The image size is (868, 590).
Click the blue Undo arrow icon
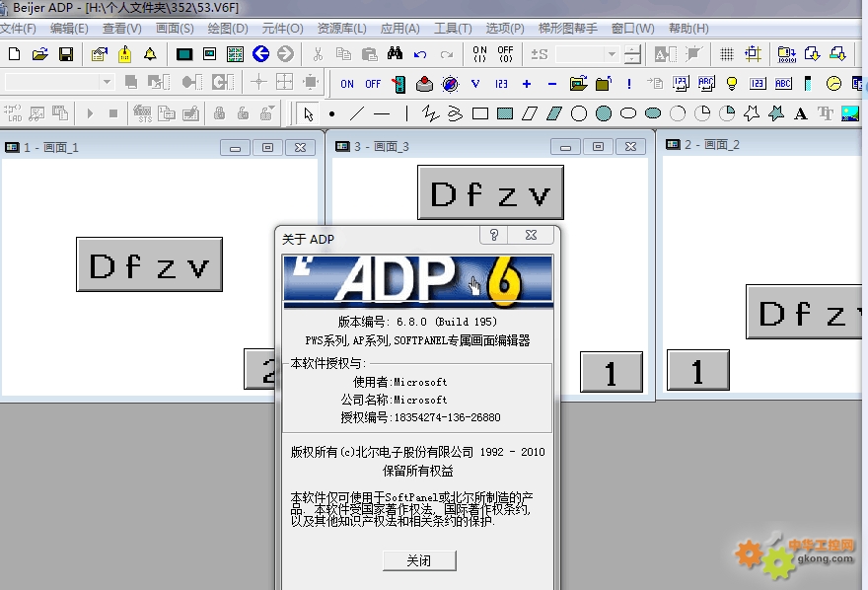pyautogui.click(x=420, y=53)
